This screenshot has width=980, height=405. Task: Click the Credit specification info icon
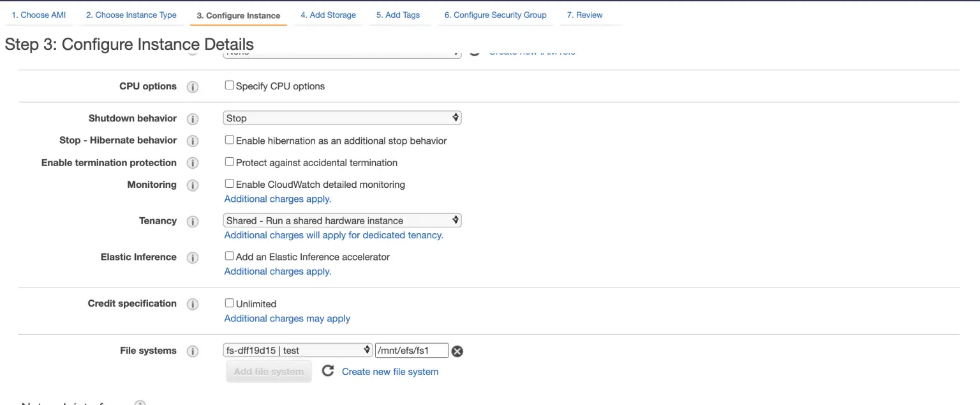193,303
